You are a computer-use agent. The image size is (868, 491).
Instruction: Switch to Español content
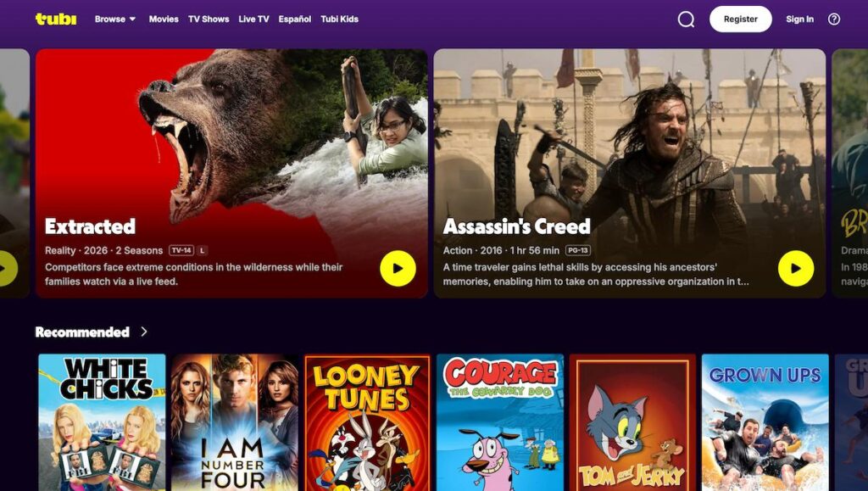(294, 19)
